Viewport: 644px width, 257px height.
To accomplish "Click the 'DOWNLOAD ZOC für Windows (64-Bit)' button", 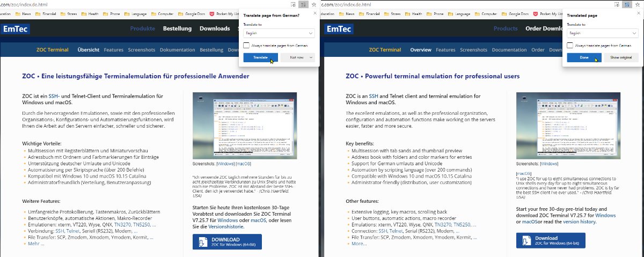I will tap(227, 241).
